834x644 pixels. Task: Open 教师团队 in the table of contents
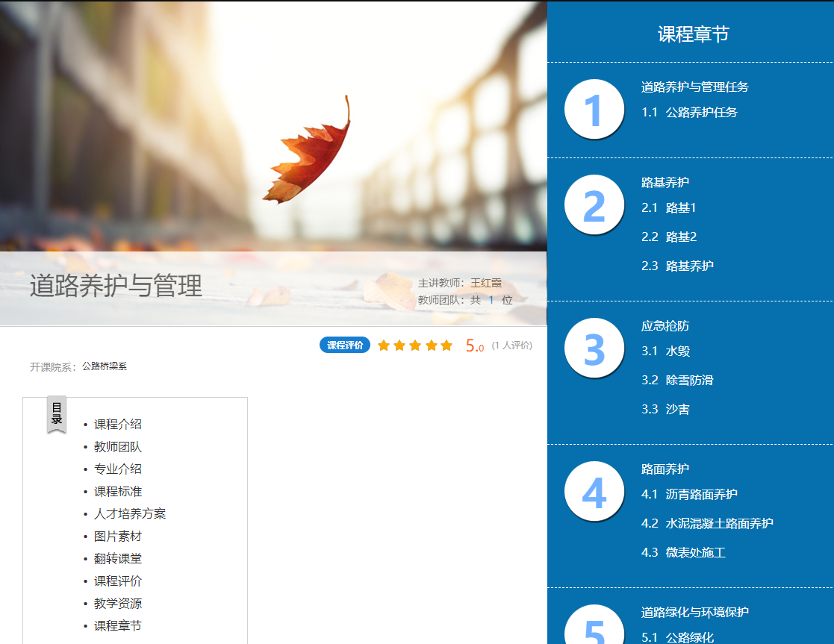[117, 447]
